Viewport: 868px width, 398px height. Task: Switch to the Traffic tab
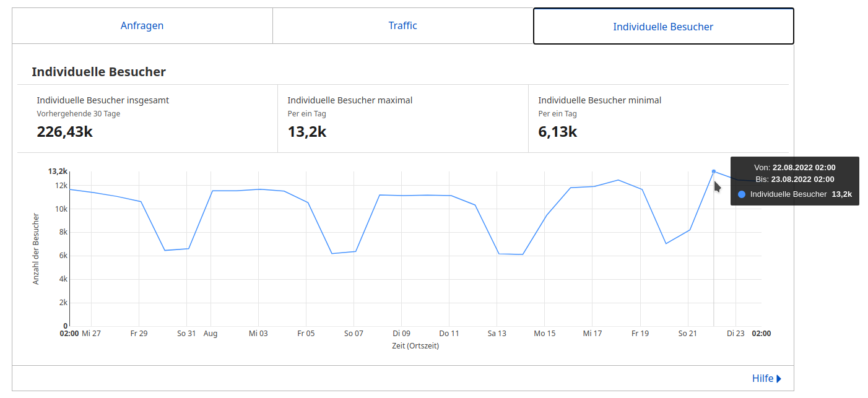click(402, 25)
